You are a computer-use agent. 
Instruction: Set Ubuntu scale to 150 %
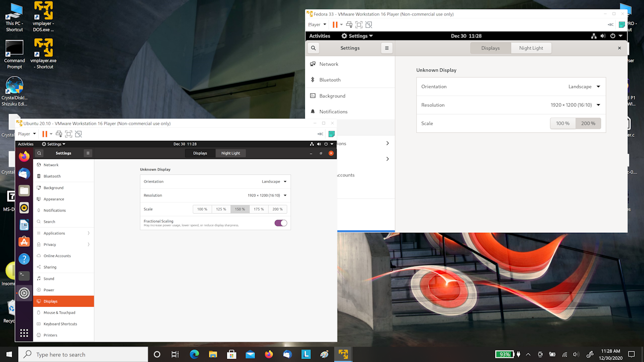(240, 209)
